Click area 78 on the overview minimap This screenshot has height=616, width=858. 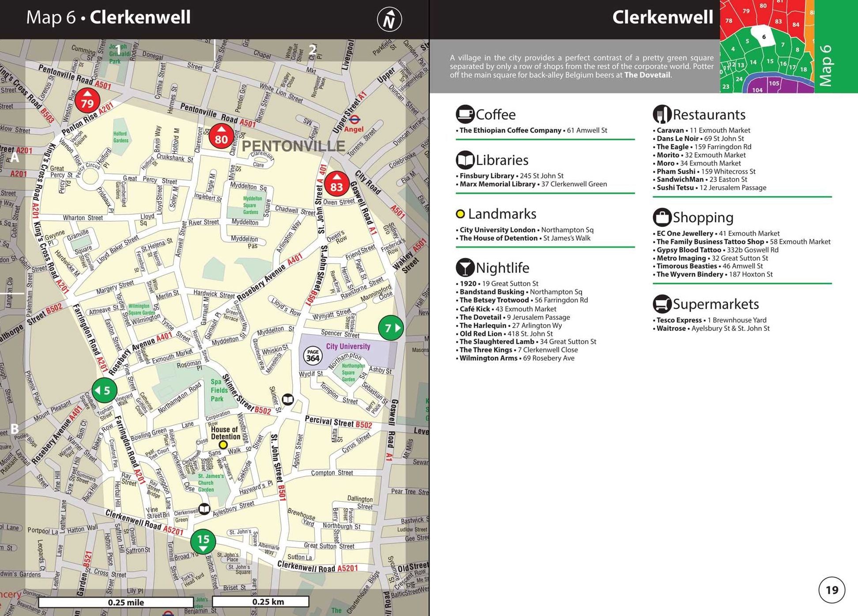pyautogui.click(x=729, y=21)
